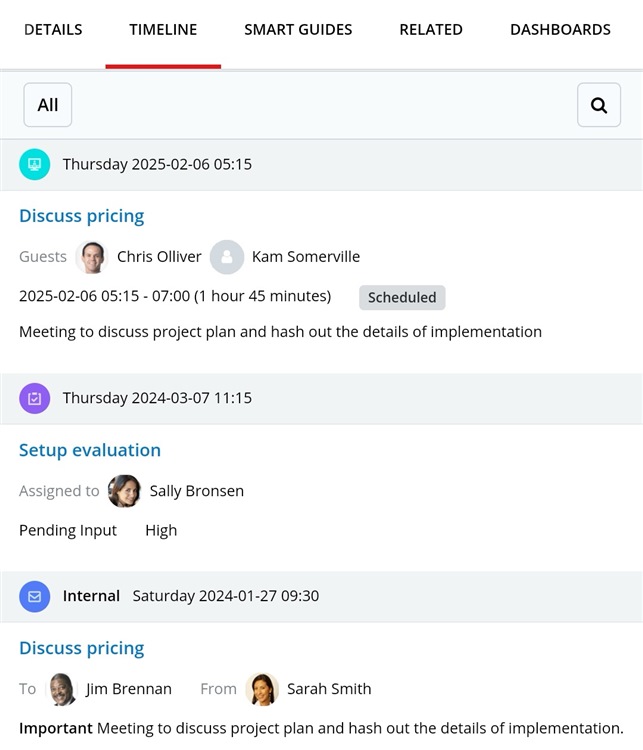
Task: Switch to the Details tab
Action: (x=53, y=30)
